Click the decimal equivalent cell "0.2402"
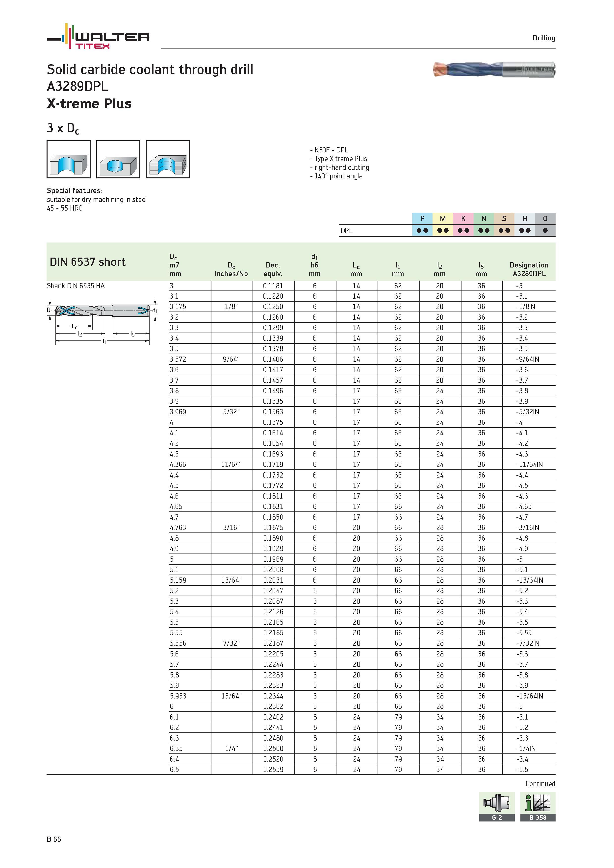The image size is (614, 868). coord(273,717)
